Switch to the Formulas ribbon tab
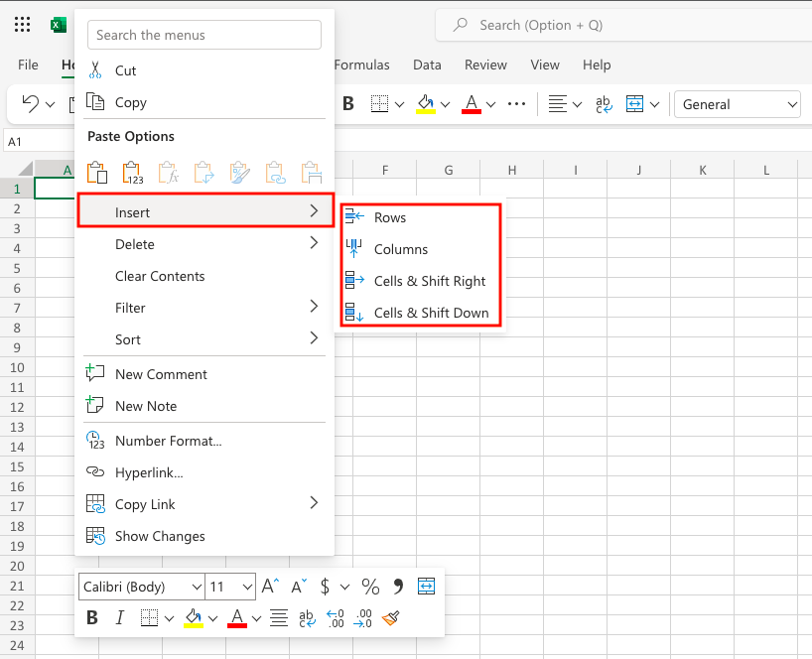 361,65
